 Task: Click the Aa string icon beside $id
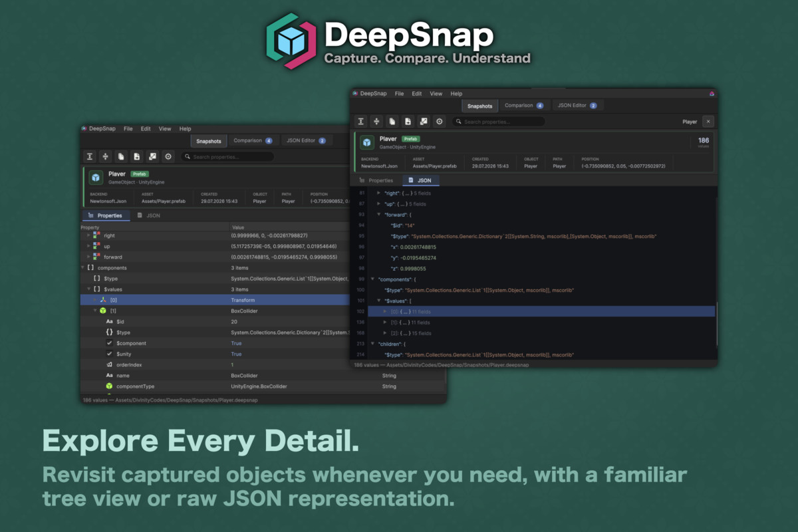point(109,321)
